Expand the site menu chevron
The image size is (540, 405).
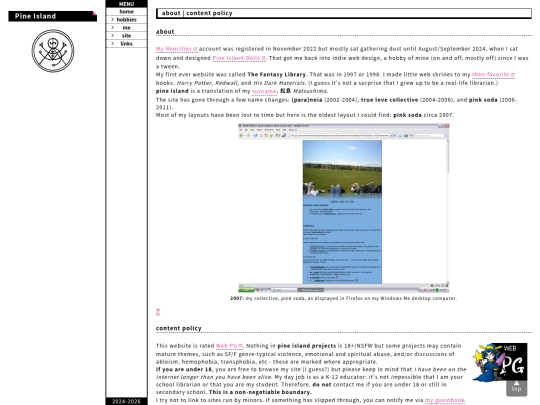point(112,35)
